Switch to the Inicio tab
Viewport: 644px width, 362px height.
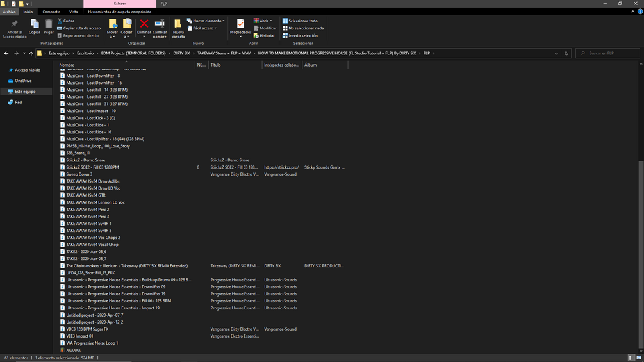(28, 12)
